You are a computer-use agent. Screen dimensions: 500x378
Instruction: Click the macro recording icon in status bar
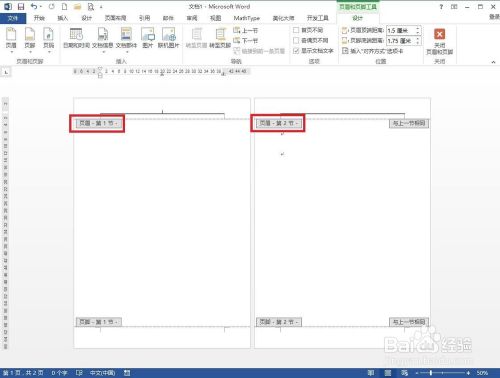[x=127, y=373]
